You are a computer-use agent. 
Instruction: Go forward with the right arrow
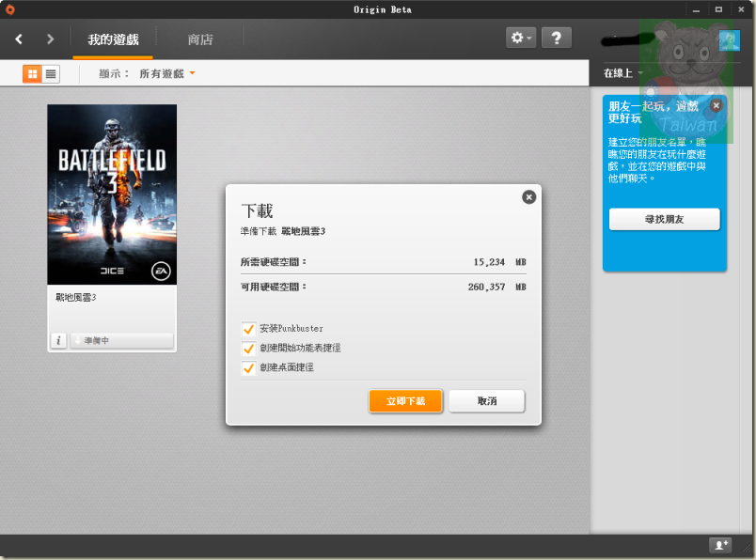(50, 39)
